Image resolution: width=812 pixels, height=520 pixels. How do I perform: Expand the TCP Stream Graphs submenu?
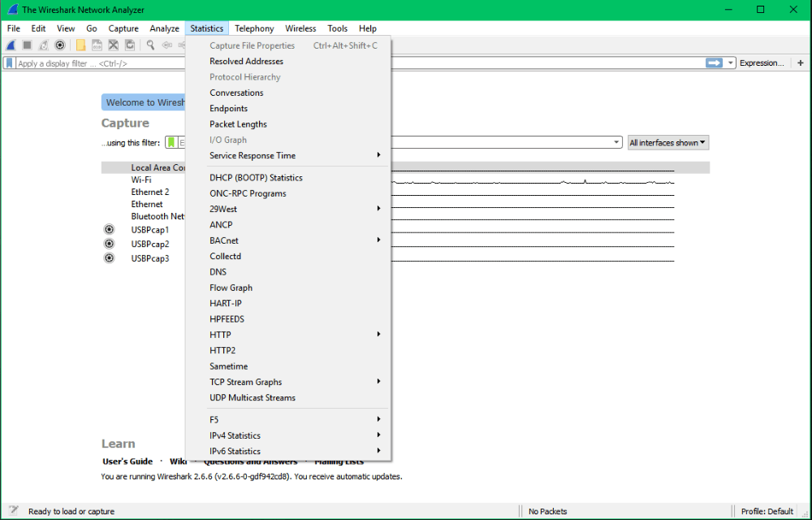378,382
